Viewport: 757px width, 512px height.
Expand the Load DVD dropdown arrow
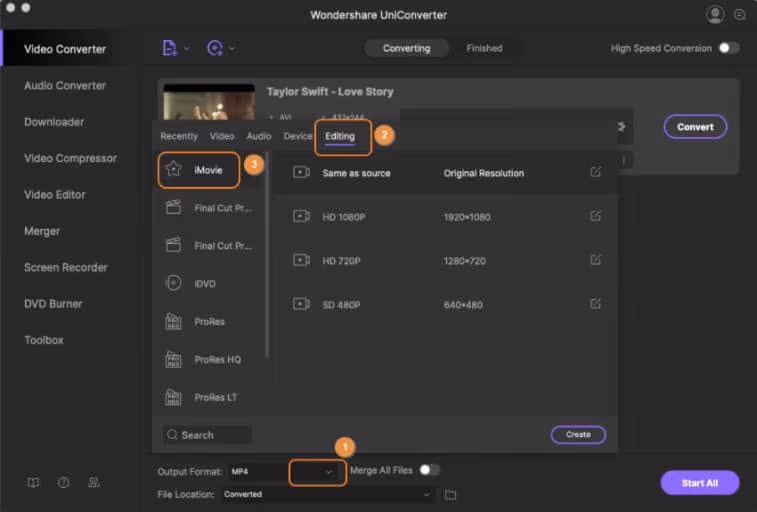[232, 48]
